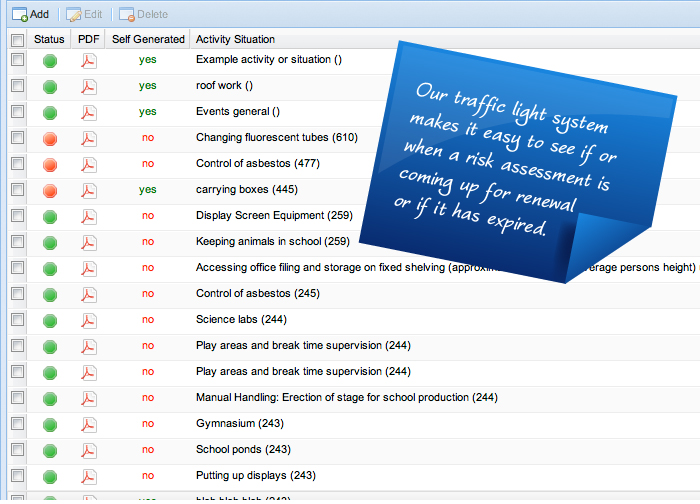This screenshot has width=700, height=504.
Task: Sort by Self Generated column header
Action: click(148, 39)
